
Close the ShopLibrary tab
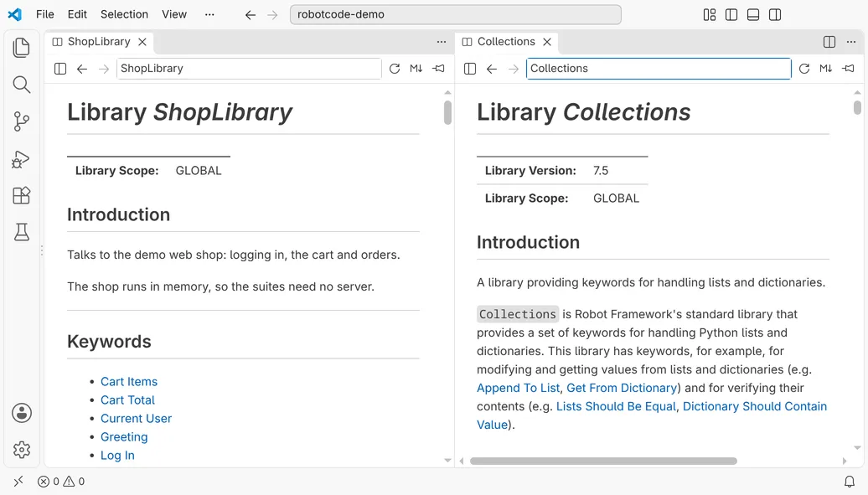coord(142,42)
